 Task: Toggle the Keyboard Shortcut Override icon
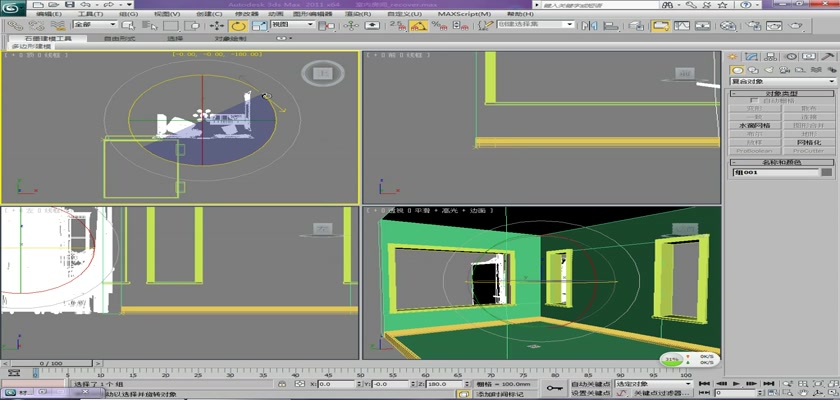point(372,25)
